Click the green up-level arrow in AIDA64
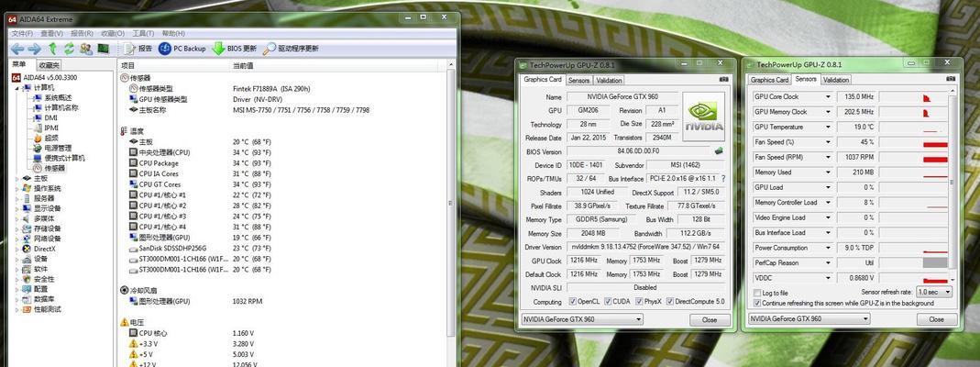Screen dimensions: 980x367 (53, 49)
